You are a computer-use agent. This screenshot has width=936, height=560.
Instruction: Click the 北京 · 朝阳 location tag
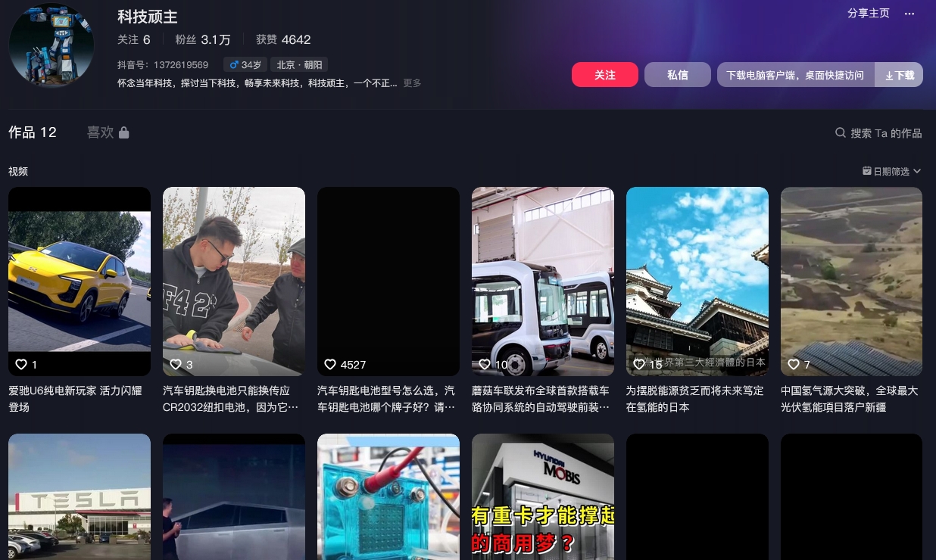click(299, 65)
